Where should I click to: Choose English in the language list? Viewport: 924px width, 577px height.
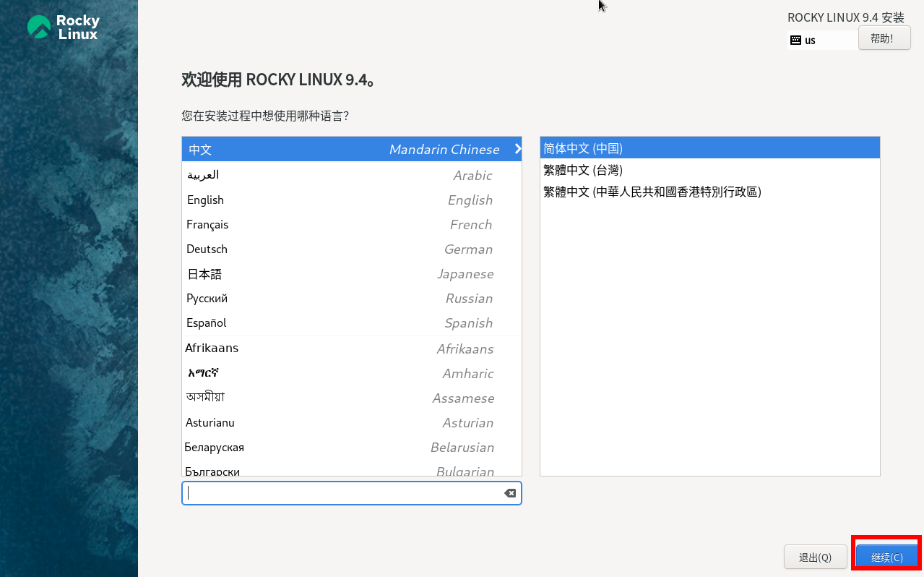click(x=352, y=200)
